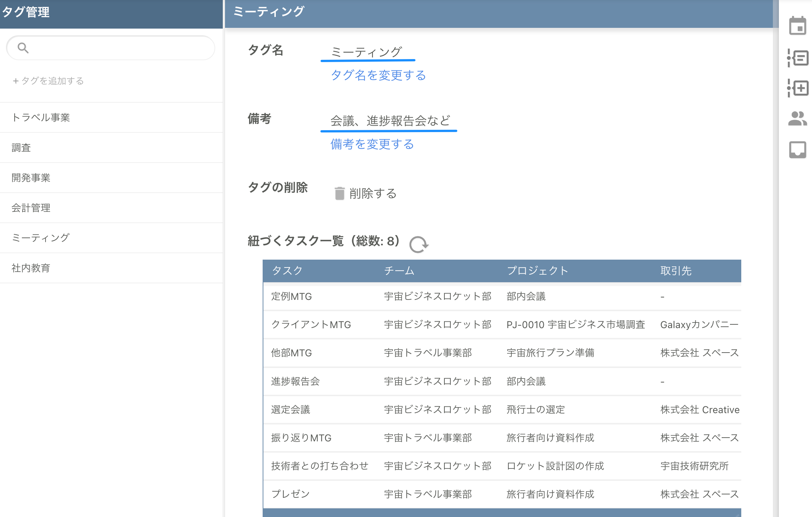Viewport: 812px width, 517px height.
Task: Click the magnifying glass search icon
Action: click(23, 48)
